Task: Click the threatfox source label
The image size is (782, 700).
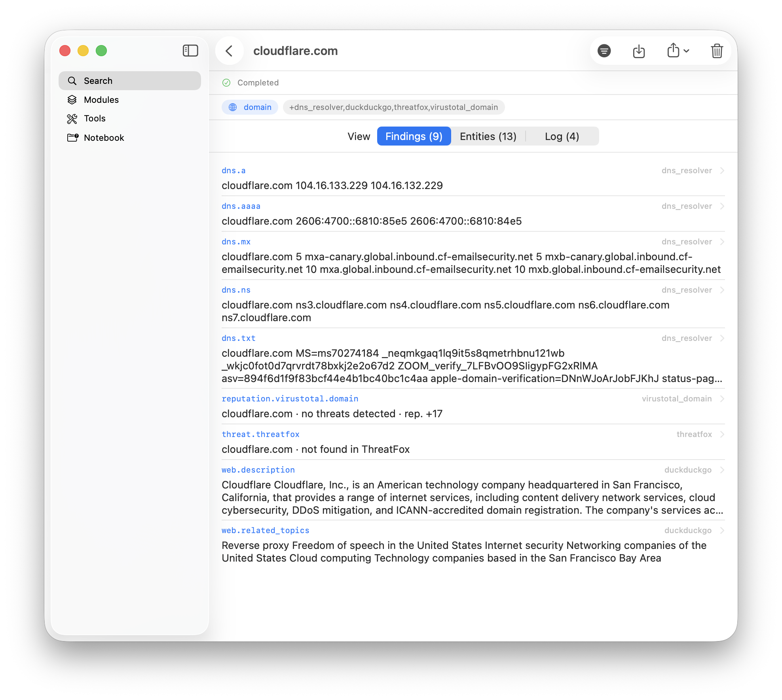Action: pyautogui.click(x=694, y=434)
